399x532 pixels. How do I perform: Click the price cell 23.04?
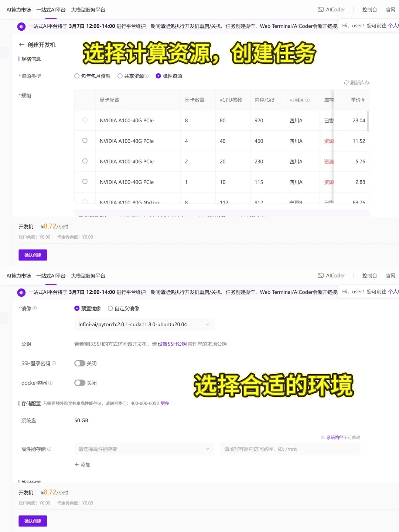[x=359, y=120]
